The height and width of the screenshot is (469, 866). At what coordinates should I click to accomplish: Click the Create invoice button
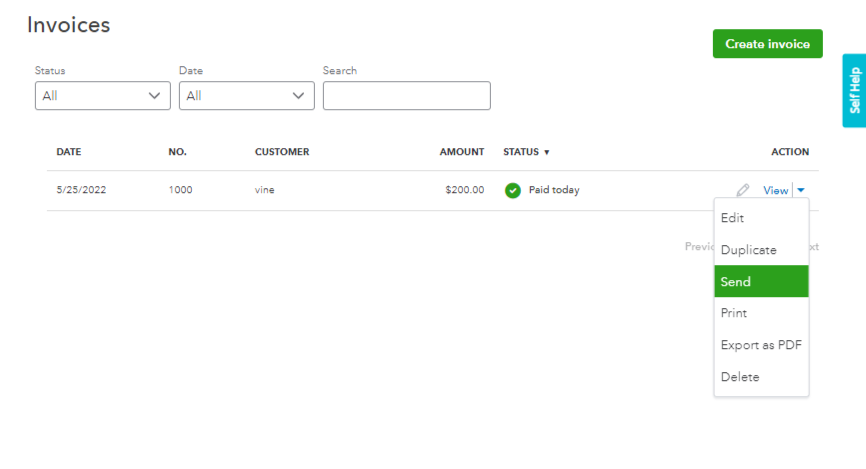[767, 44]
